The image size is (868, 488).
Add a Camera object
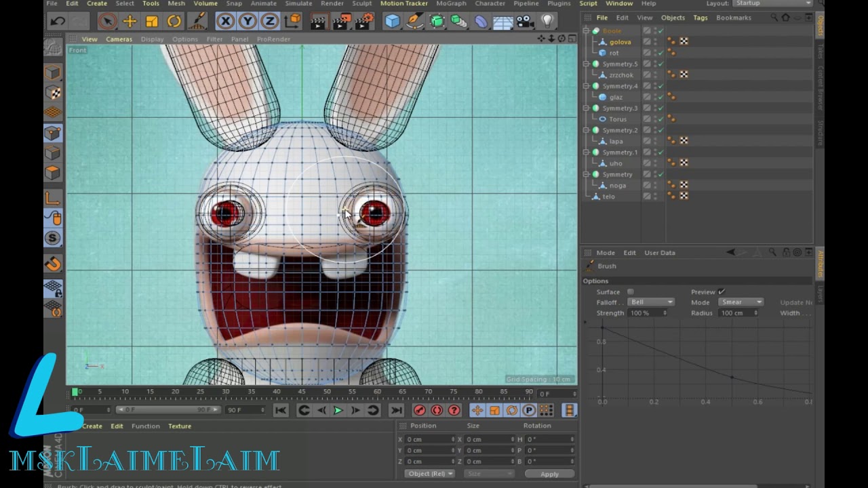point(525,21)
